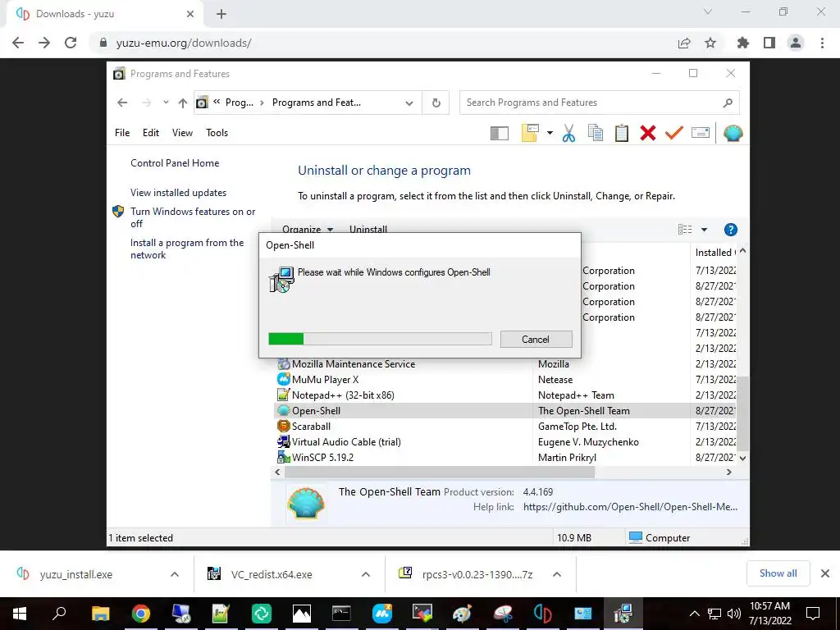The height and width of the screenshot is (630, 840).
Task: Open the blue Help question mark icon
Action: 730,230
